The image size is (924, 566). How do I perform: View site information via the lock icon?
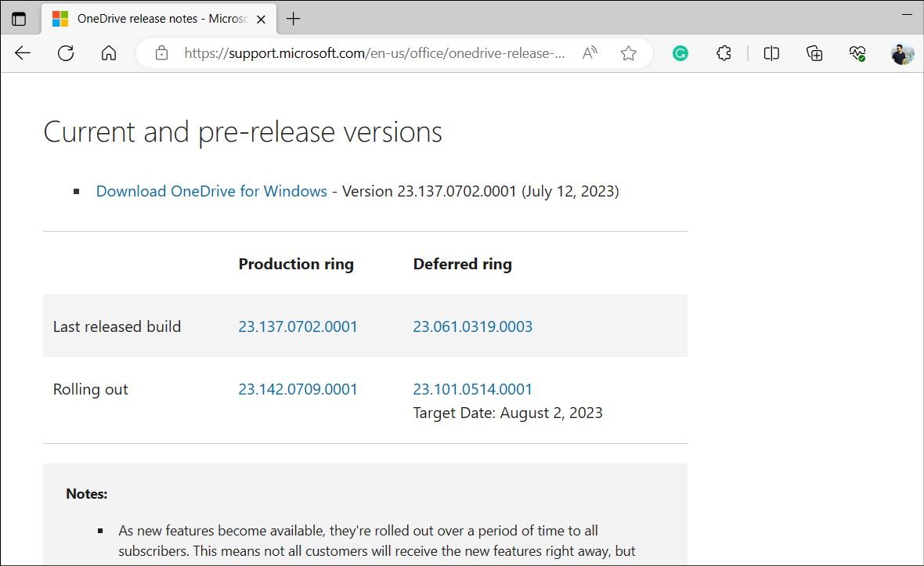[x=162, y=53]
